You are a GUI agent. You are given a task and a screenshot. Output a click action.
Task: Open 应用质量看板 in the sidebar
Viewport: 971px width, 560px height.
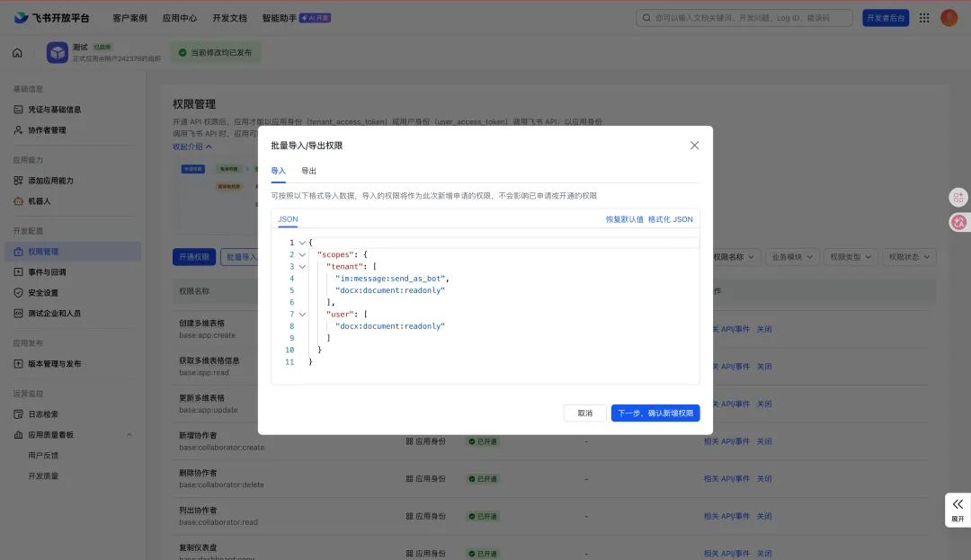pos(50,435)
